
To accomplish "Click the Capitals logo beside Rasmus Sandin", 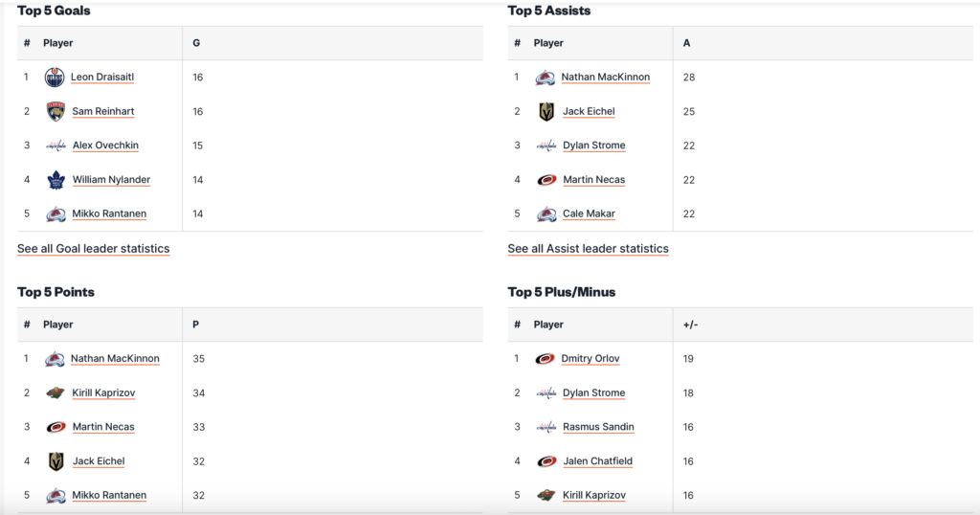I will point(546,427).
